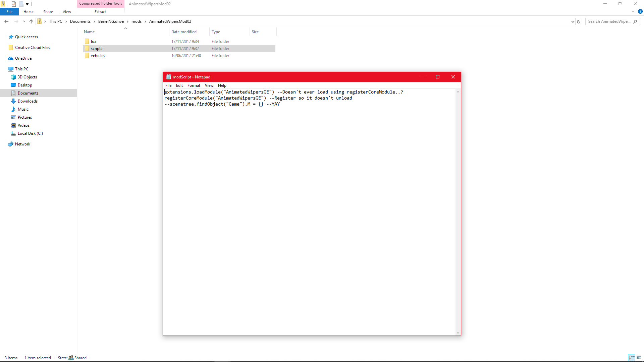Open the scripts folder
Viewport: 644px width, 362px height.
[96, 48]
